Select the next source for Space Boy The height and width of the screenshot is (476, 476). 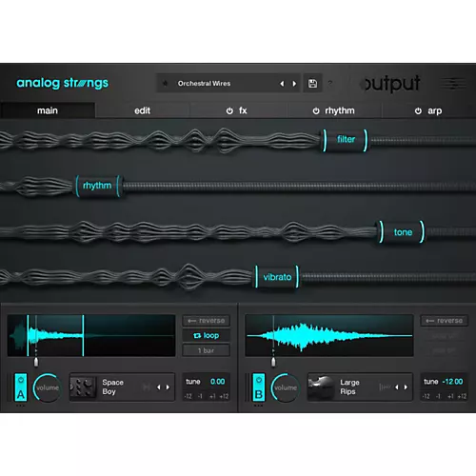(168, 387)
